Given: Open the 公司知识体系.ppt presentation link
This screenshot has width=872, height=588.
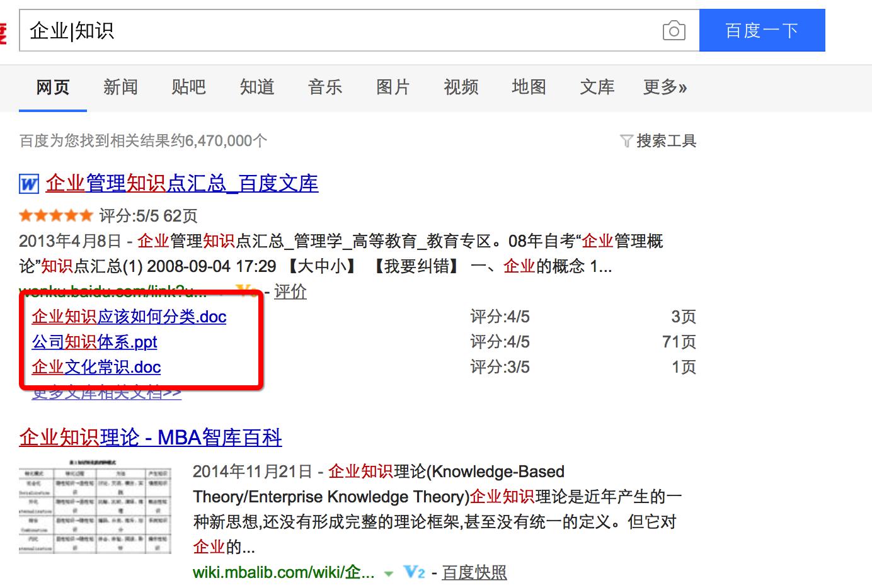Looking at the screenshot, I should pyautogui.click(x=93, y=342).
